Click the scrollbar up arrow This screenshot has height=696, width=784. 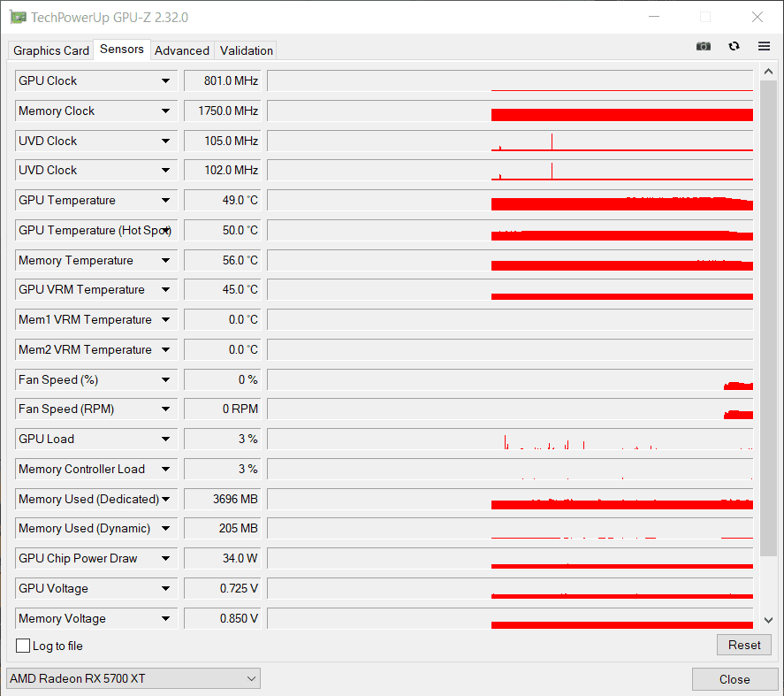pos(768,72)
